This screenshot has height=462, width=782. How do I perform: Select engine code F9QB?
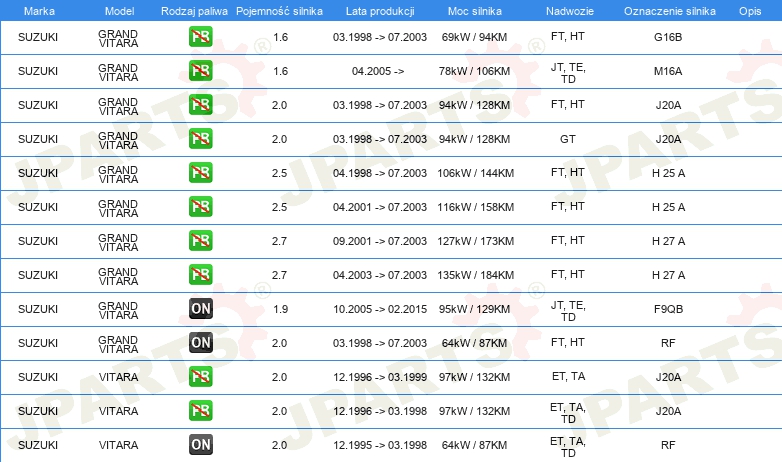pos(668,309)
